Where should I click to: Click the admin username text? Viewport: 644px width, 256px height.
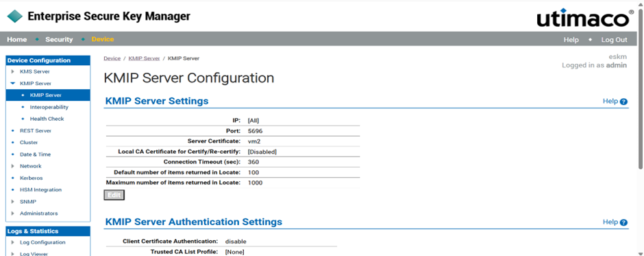617,65
